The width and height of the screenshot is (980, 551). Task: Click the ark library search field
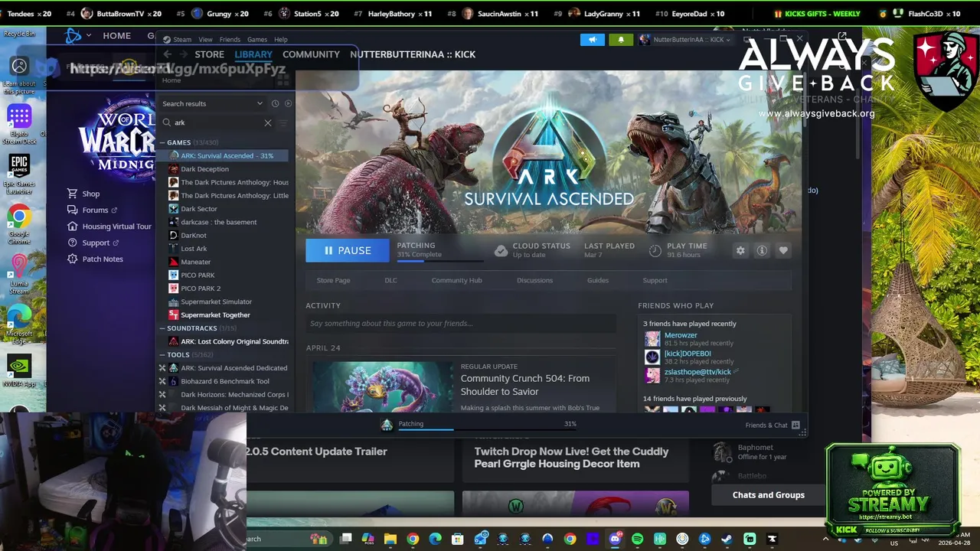(x=218, y=122)
